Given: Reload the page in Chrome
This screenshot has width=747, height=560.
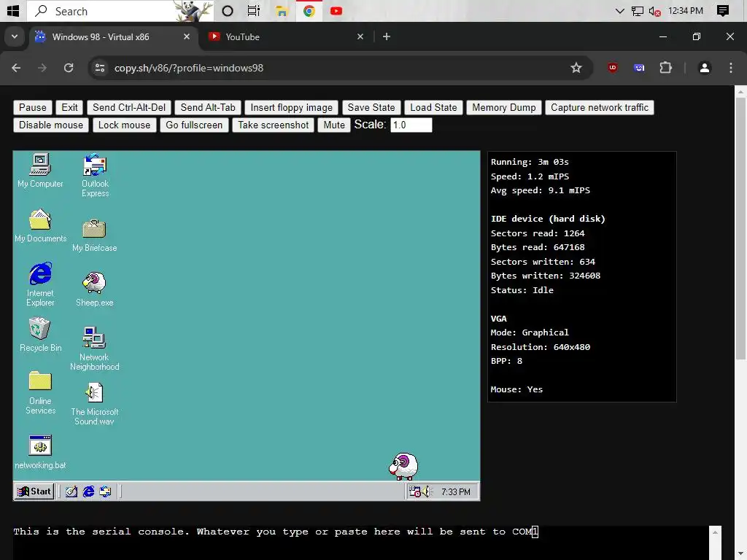Looking at the screenshot, I should coord(69,68).
